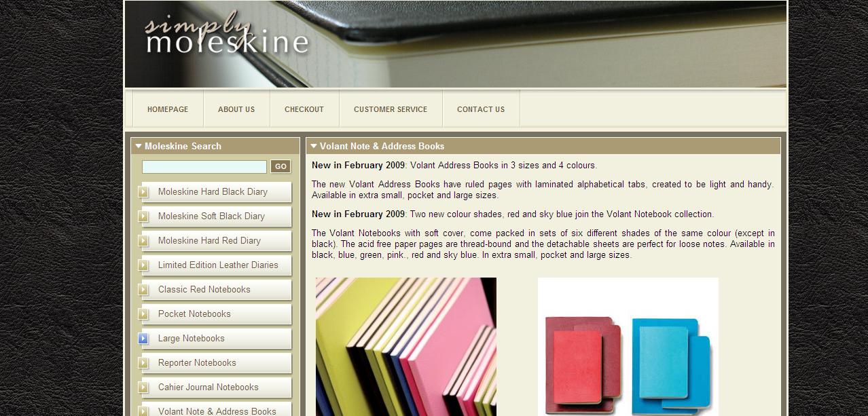This screenshot has height=416, width=868.
Task: Select Customer Service in the navigation bar
Action: coord(391,109)
